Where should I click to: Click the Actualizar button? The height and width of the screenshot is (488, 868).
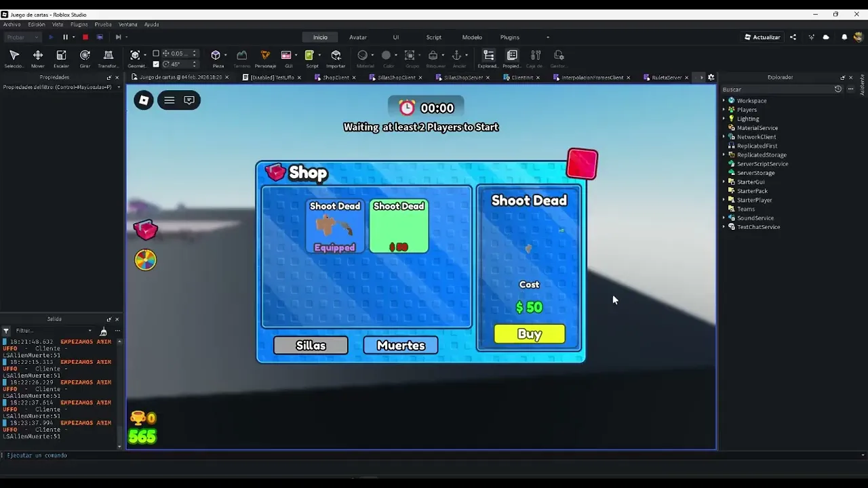(763, 37)
